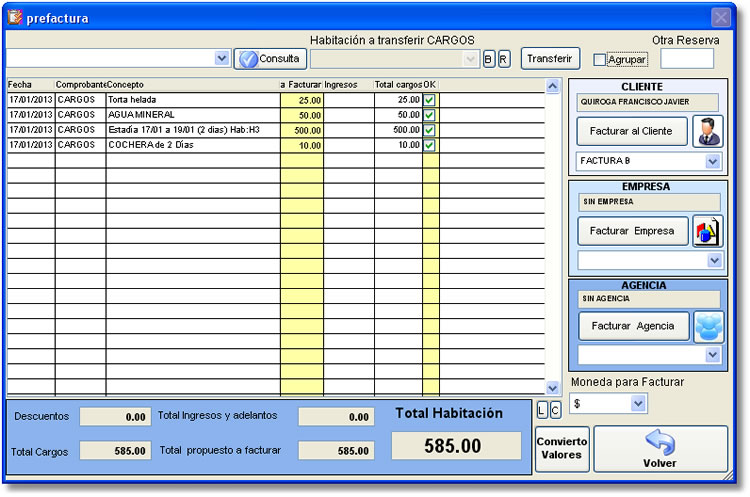Uncheck OK box for Torta helada row
750x497 pixels.
[x=430, y=101]
